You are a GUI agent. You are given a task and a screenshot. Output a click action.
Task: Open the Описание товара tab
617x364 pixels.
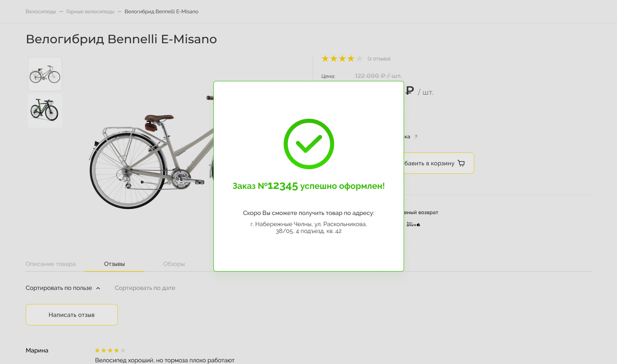[51, 264]
